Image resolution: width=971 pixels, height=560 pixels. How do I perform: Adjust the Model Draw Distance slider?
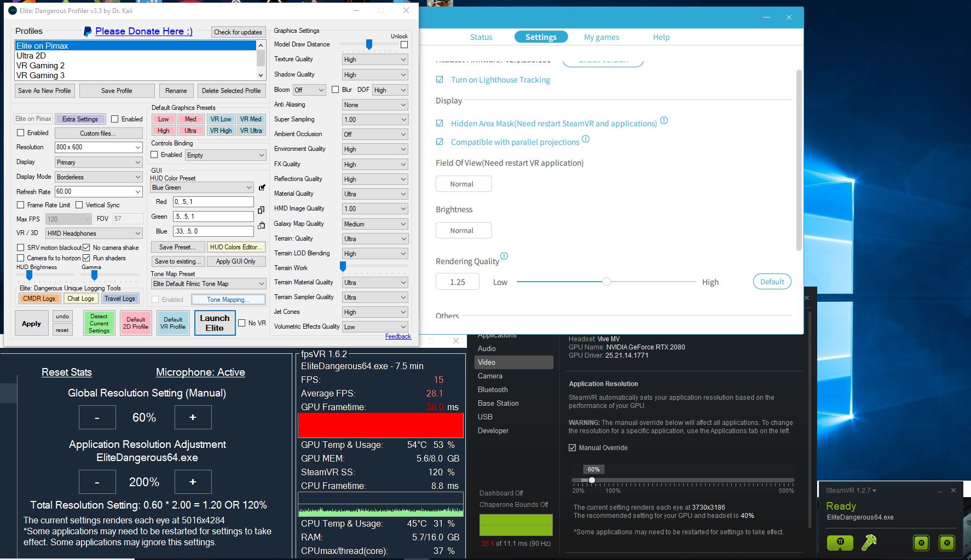[x=369, y=44]
